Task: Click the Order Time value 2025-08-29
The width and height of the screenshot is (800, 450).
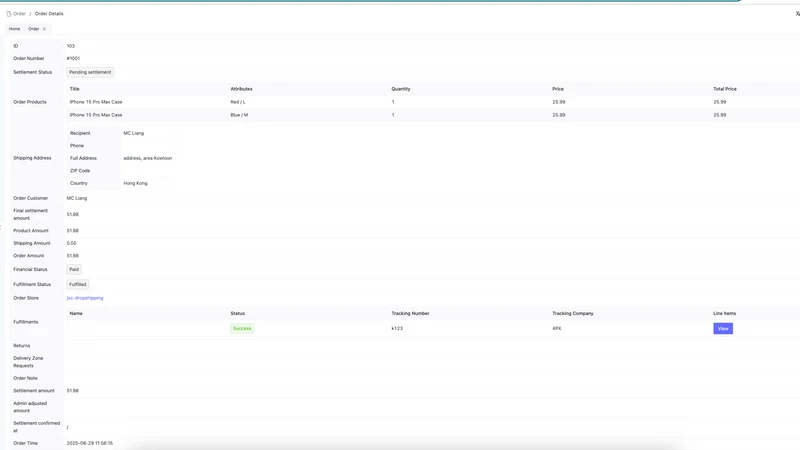Action: [x=90, y=443]
